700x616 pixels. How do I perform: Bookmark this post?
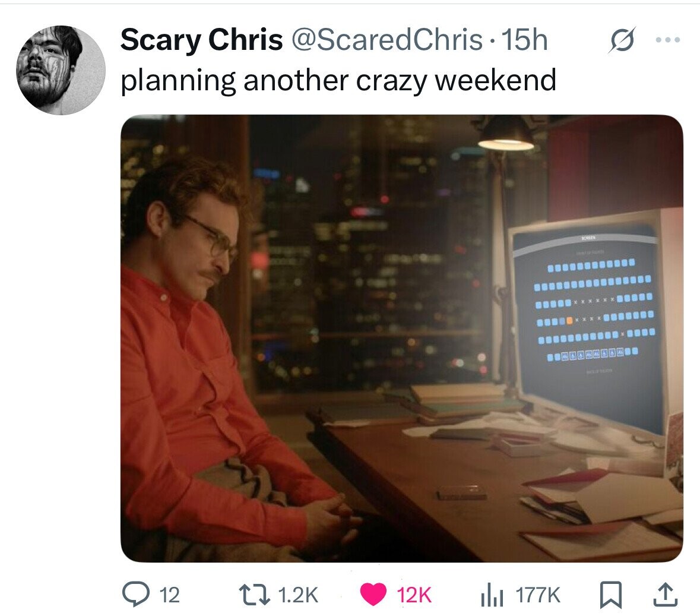pyautogui.click(x=611, y=595)
